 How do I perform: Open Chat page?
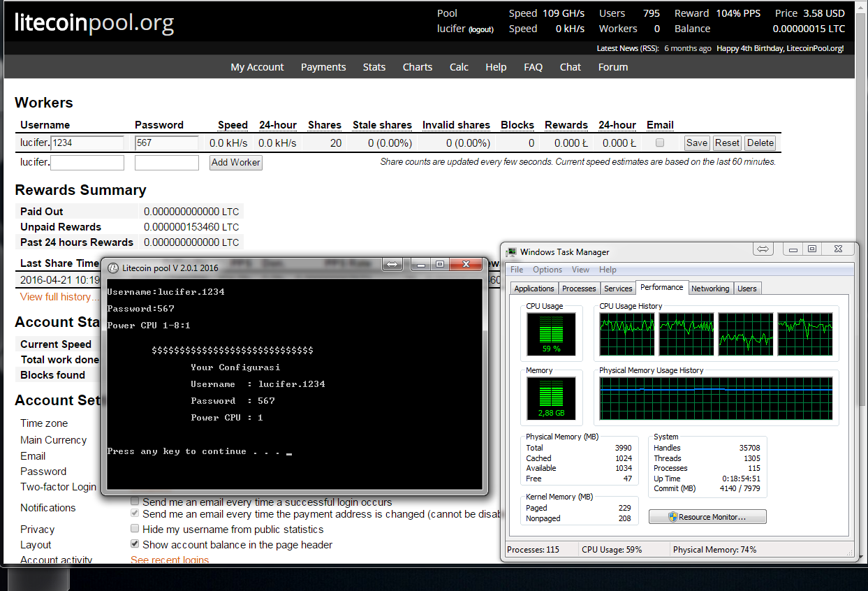[x=571, y=67]
